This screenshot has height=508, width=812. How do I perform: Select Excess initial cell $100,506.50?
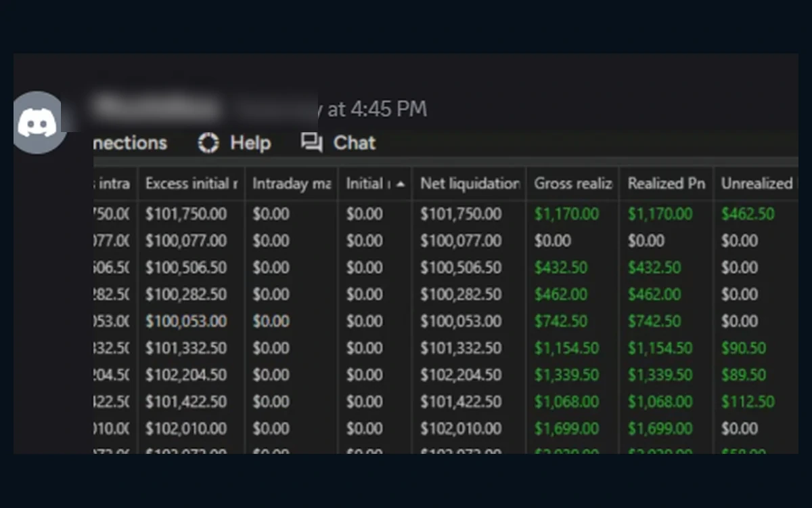click(x=186, y=268)
